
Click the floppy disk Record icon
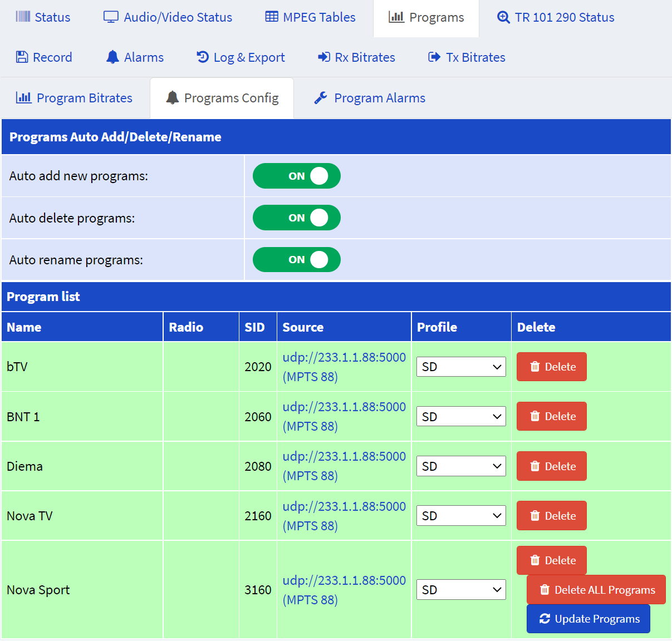(x=22, y=57)
